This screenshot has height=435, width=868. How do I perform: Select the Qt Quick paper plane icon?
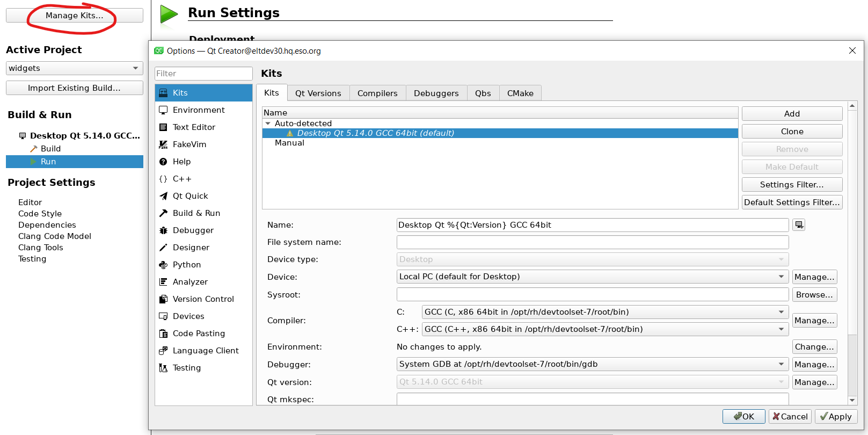[x=163, y=196]
